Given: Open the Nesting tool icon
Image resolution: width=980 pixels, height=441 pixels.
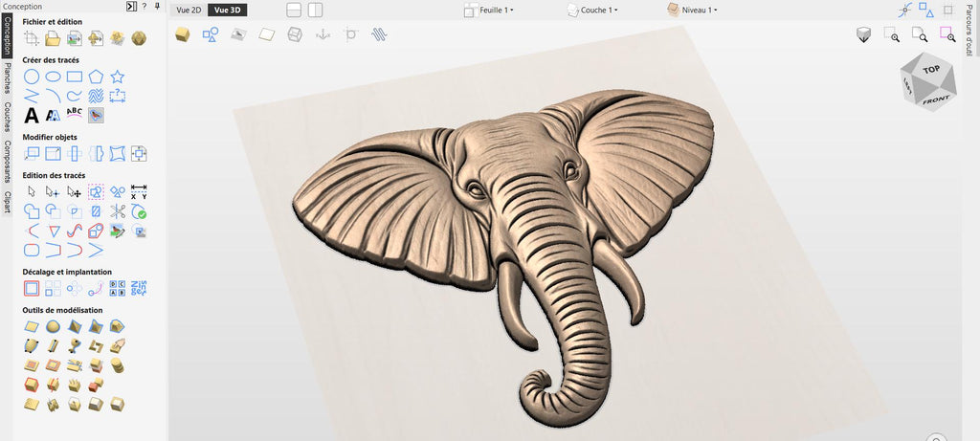Looking at the screenshot, I should [x=139, y=288].
